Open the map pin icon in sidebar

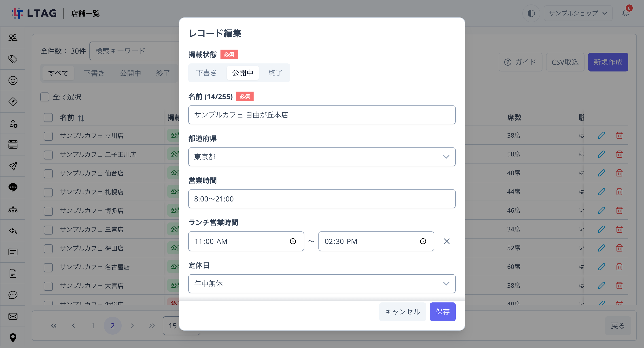coord(13,338)
